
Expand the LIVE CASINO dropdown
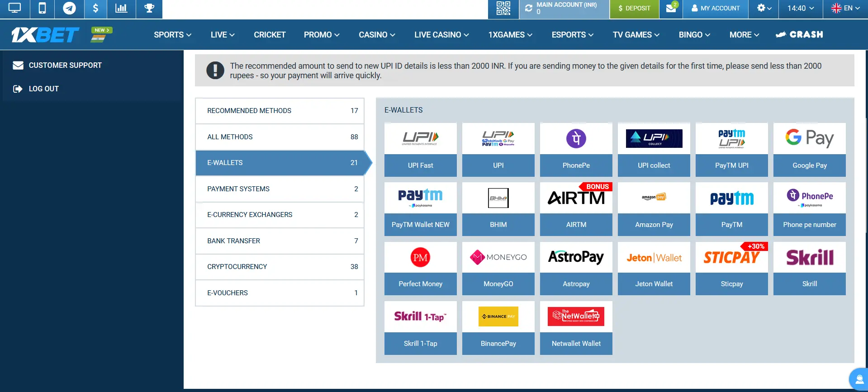coord(441,35)
